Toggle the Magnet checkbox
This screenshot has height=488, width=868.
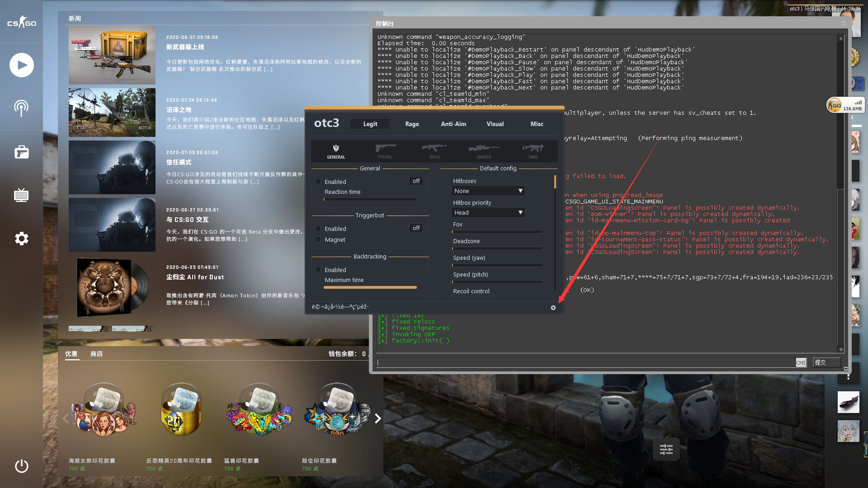point(318,239)
